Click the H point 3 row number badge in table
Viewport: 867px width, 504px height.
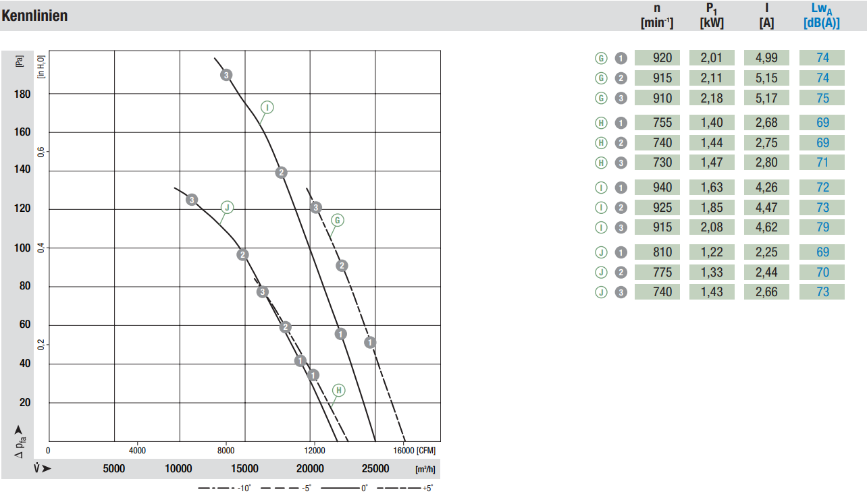[x=621, y=163]
